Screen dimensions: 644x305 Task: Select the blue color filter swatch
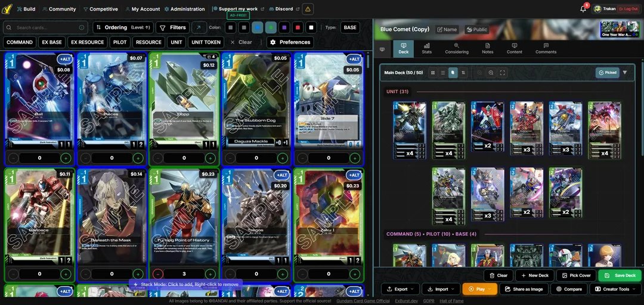pos(258,27)
